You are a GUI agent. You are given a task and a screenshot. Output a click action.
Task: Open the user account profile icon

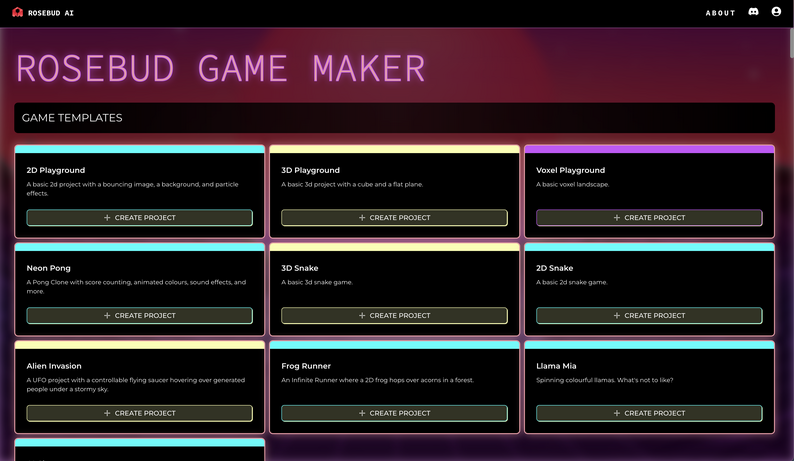click(776, 12)
